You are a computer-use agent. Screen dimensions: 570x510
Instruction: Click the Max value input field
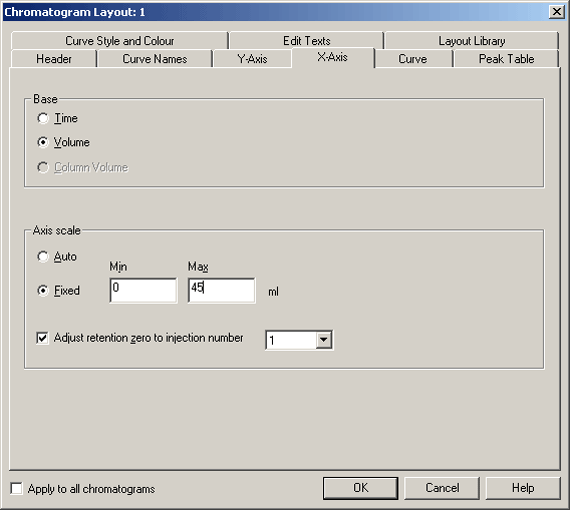coord(222,290)
